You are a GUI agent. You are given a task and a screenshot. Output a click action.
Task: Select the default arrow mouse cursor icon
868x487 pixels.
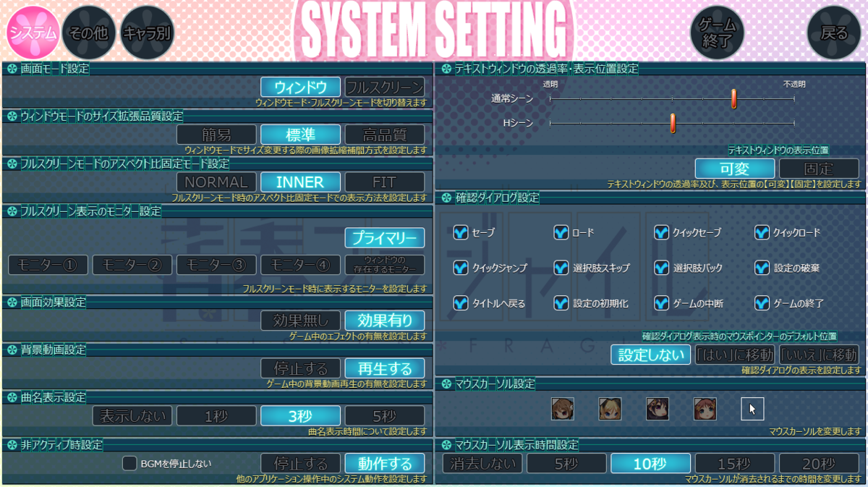(752, 409)
